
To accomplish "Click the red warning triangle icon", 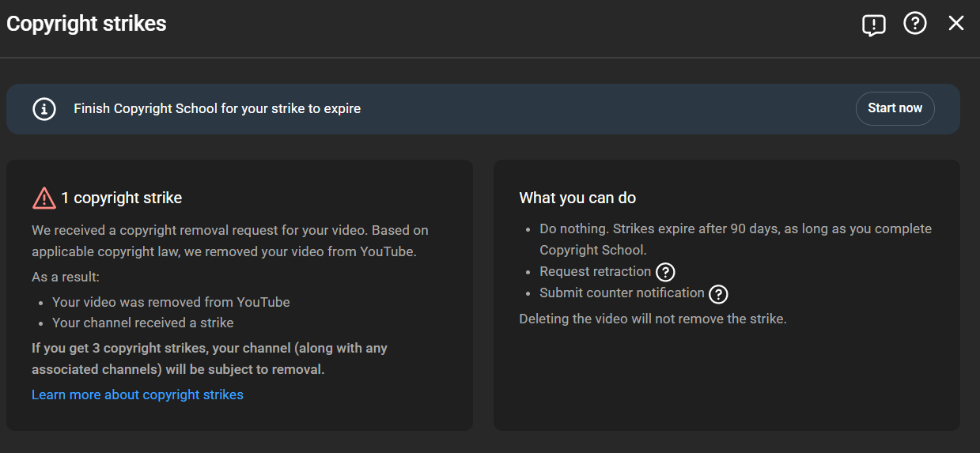I will point(44,198).
